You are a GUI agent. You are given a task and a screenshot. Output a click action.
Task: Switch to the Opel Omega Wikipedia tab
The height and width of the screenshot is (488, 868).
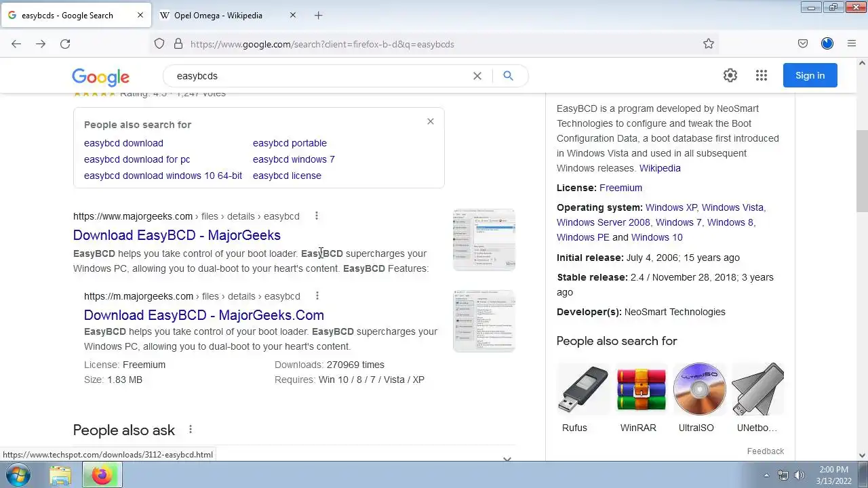[218, 16]
